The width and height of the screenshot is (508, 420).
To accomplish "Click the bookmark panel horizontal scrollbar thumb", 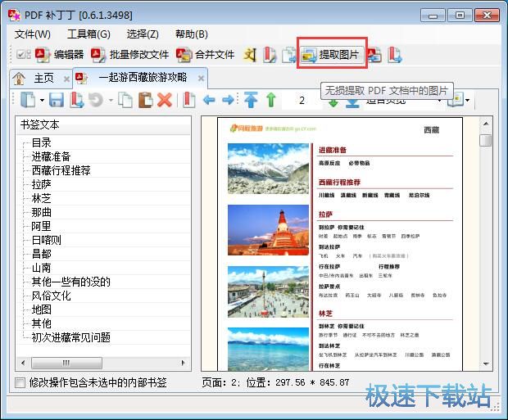I will [66, 363].
